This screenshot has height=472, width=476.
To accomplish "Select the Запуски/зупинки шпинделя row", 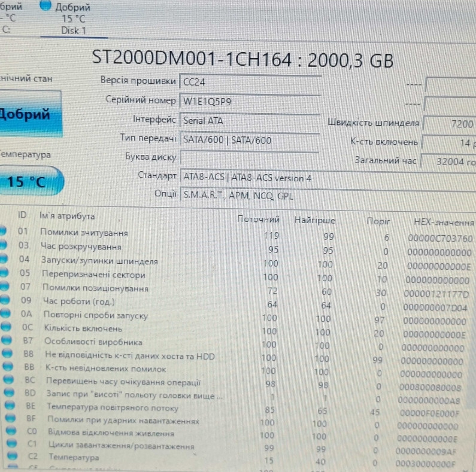I will [237, 262].
